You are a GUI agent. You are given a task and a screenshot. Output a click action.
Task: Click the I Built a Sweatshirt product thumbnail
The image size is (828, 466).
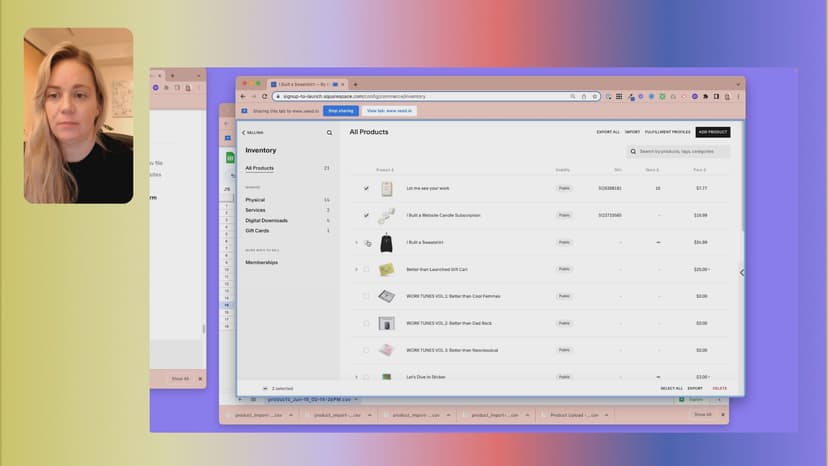click(x=386, y=242)
